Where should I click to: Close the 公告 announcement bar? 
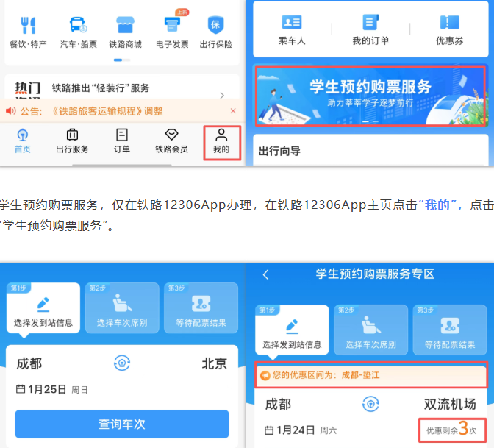click(233, 111)
